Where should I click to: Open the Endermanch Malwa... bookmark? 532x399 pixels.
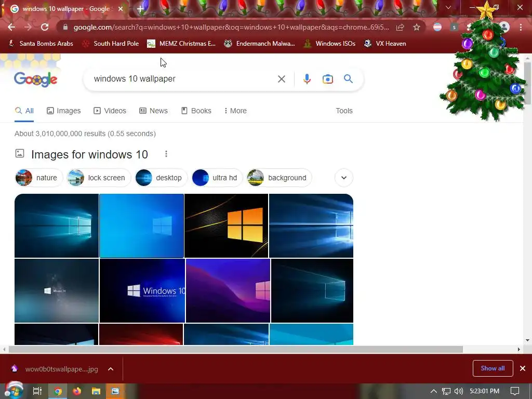point(260,44)
